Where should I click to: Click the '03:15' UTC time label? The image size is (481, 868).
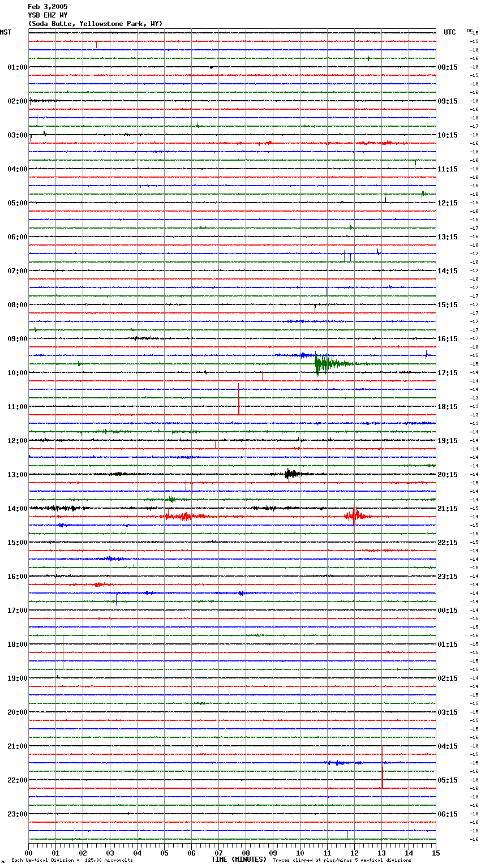pos(448,712)
